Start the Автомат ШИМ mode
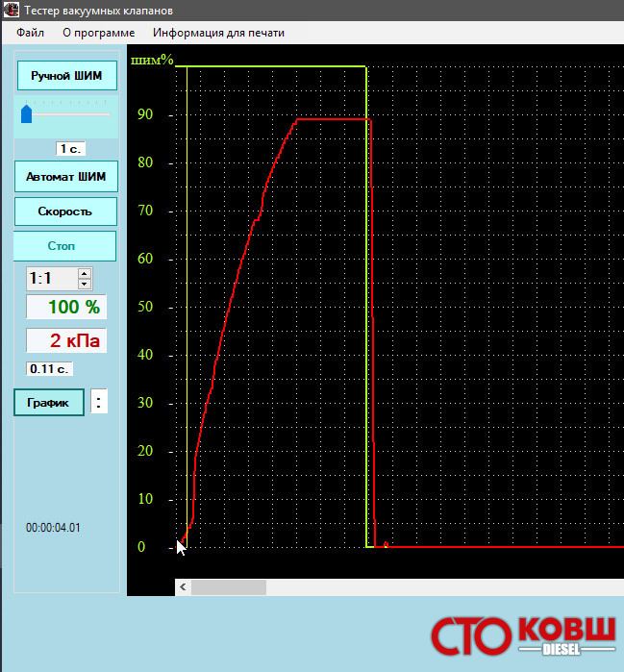 click(65, 177)
